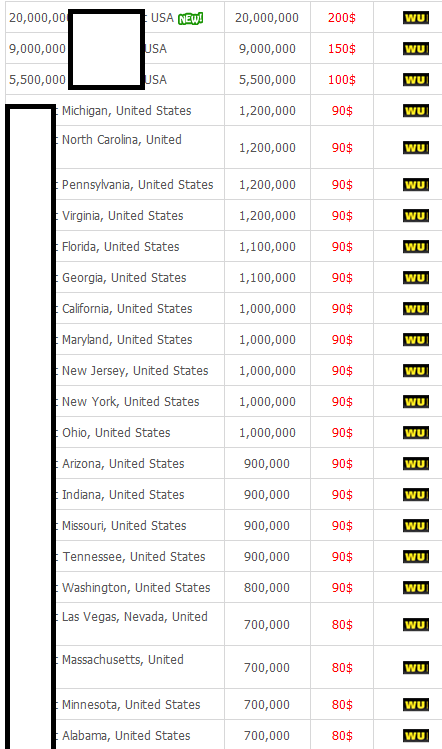The image size is (442, 749).
Task: Click the WU icon in the Alabama row
Action: 416,736
